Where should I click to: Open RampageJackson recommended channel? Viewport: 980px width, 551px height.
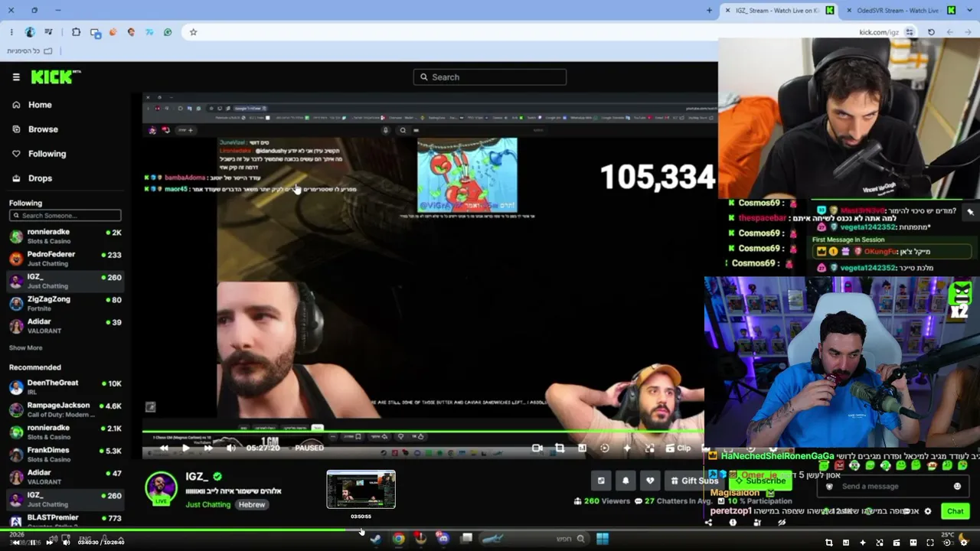(x=65, y=409)
